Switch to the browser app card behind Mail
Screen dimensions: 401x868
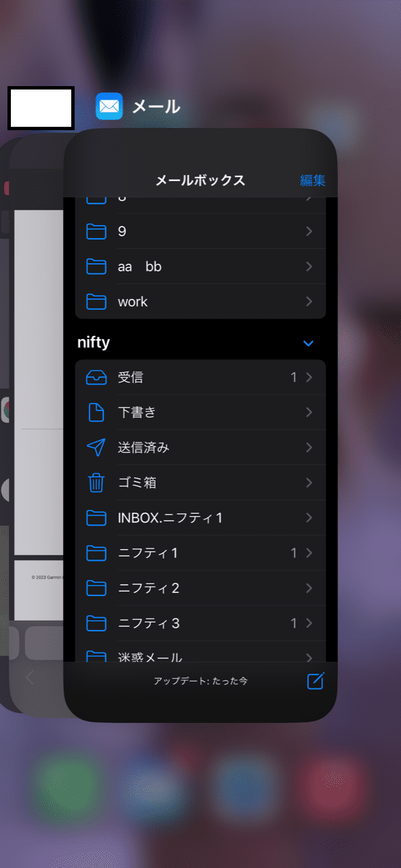37,427
